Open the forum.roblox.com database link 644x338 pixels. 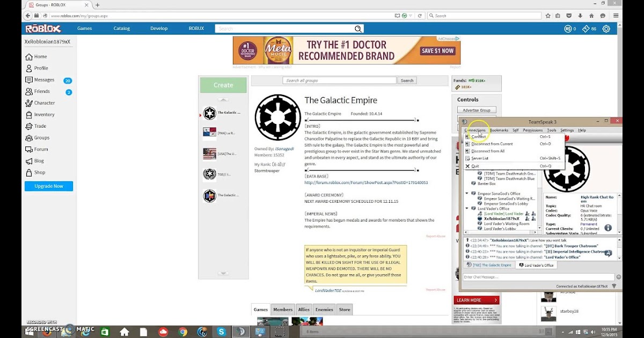(x=366, y=182)
